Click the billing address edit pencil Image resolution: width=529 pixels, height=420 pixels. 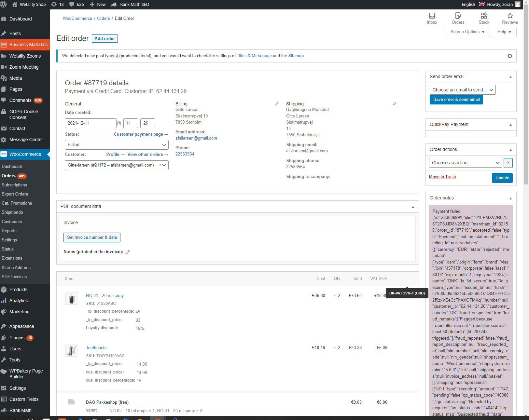click(277, 104)
